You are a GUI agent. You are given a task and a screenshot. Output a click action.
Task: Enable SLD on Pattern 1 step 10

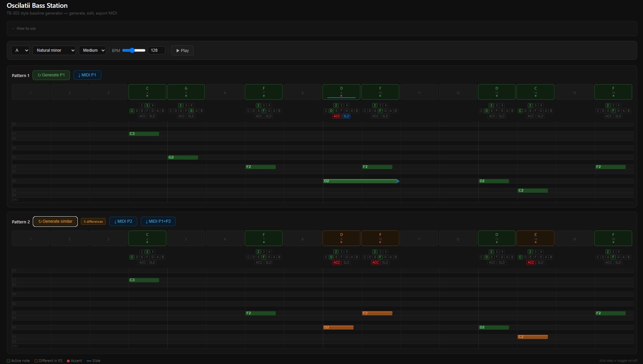pyautogui.click(x=385, y=116)
